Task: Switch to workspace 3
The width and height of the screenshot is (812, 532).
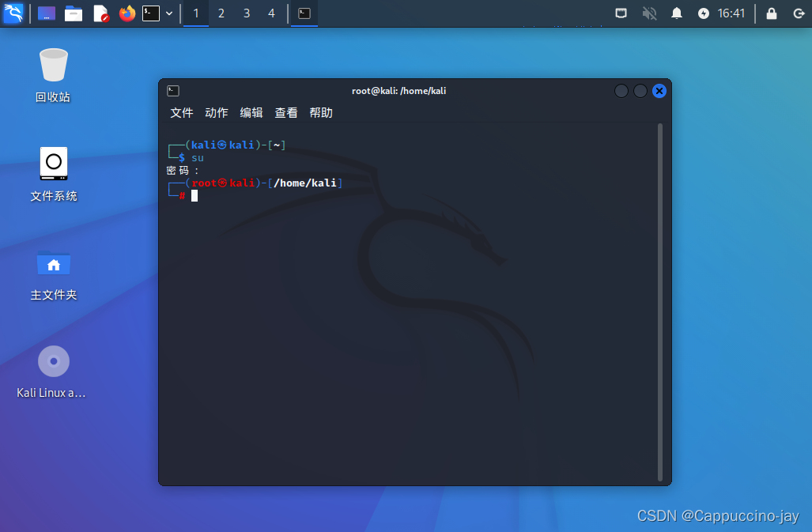Action: (247, 13)
